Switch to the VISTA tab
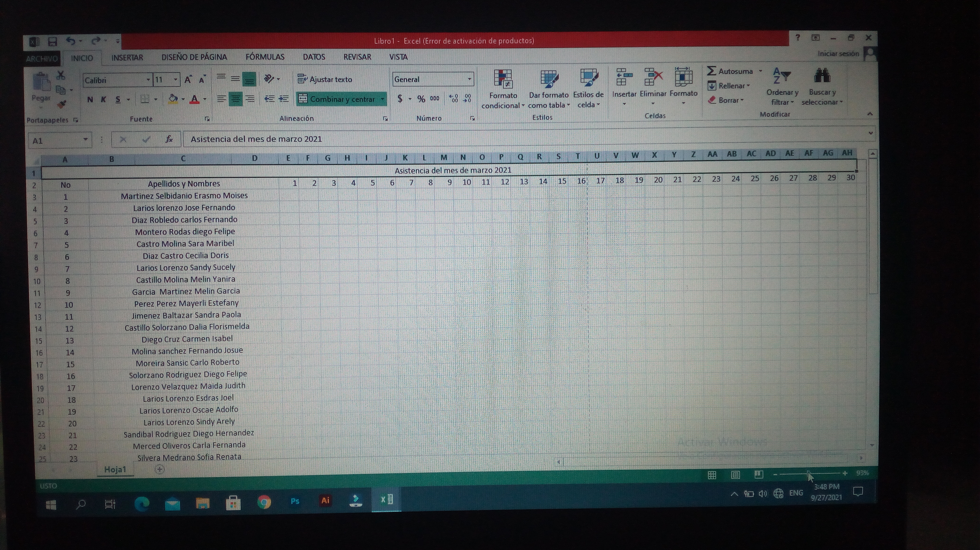This screenshot has height=550, width=980. point(398,57)
